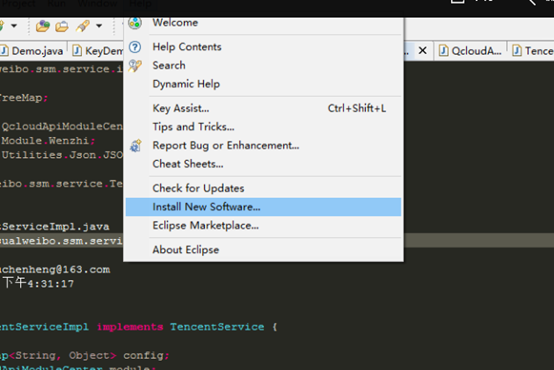Choose Dynamic Help
The image size is (554, 370).
(263, 84)
